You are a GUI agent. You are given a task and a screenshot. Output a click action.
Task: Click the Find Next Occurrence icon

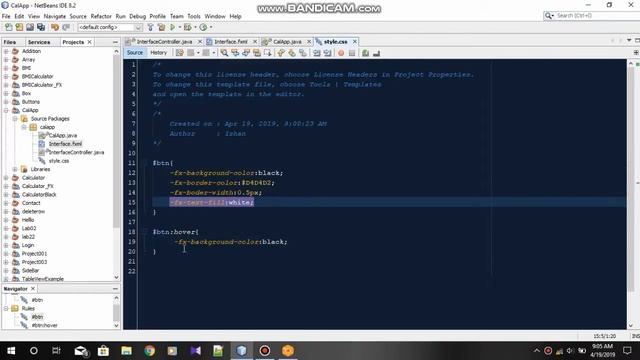point(246,53)
